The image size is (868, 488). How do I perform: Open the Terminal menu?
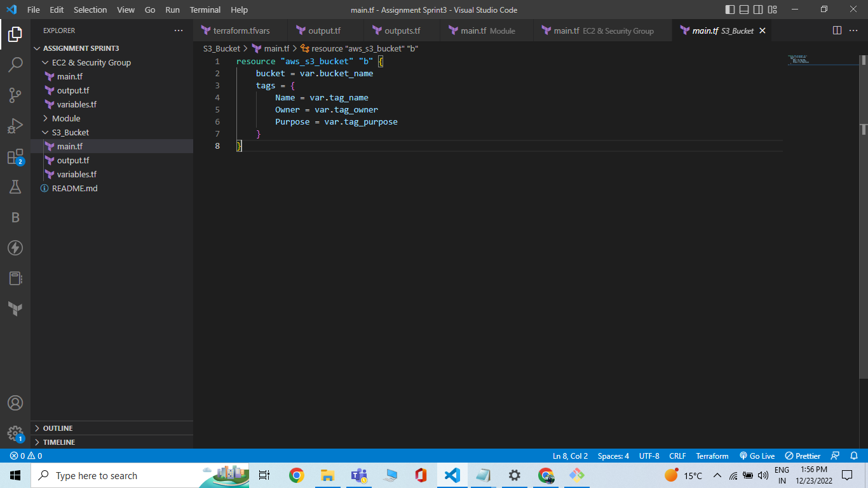click(205, 10)
